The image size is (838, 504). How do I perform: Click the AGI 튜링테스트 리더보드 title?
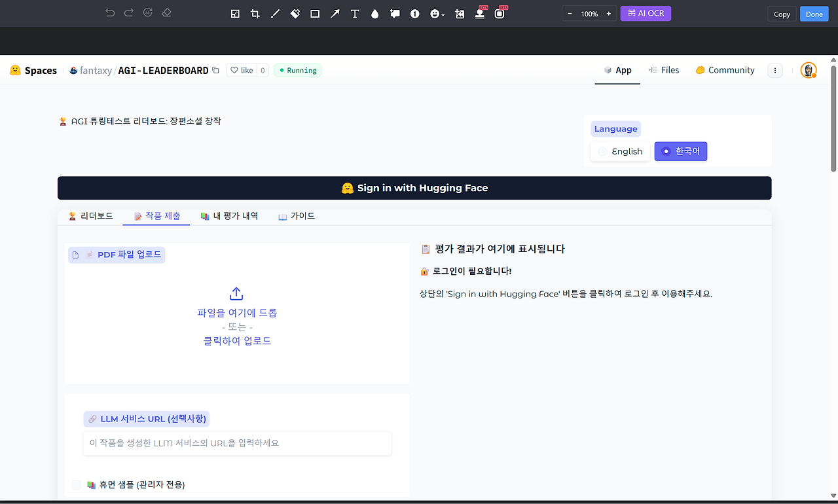coord(139,121)
